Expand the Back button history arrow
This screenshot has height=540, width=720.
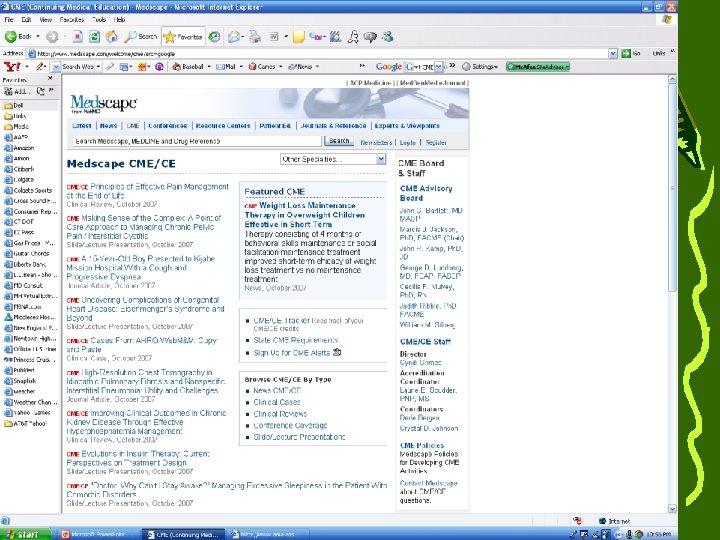pos(38,37)
